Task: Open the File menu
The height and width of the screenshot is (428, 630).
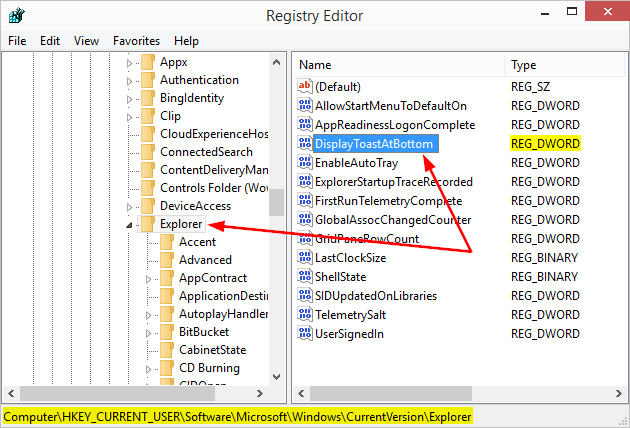Action: 17,41
